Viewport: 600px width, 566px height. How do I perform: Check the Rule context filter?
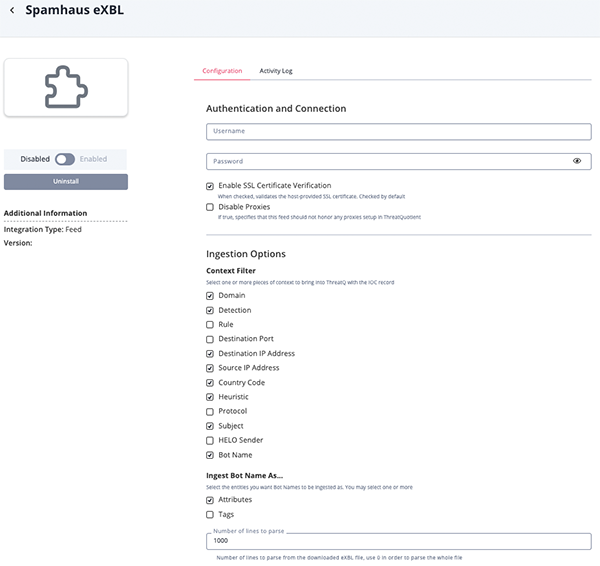[x=210, y=325]
